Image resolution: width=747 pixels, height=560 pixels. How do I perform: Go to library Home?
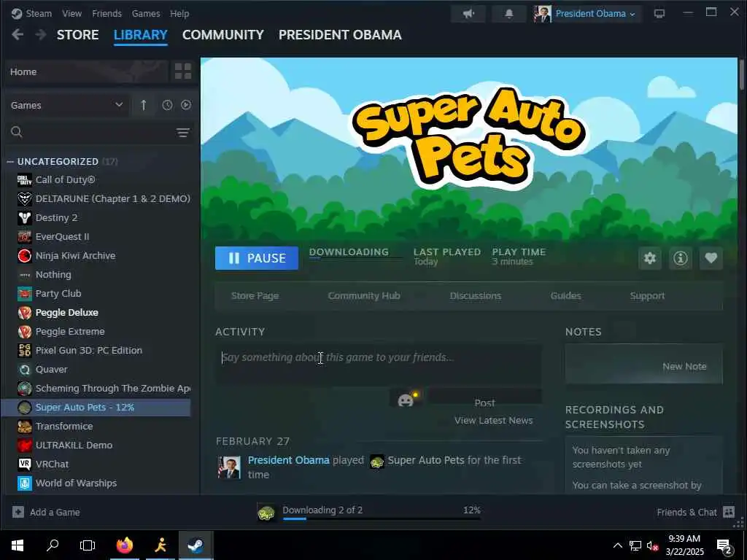click(x=87, y=71)
